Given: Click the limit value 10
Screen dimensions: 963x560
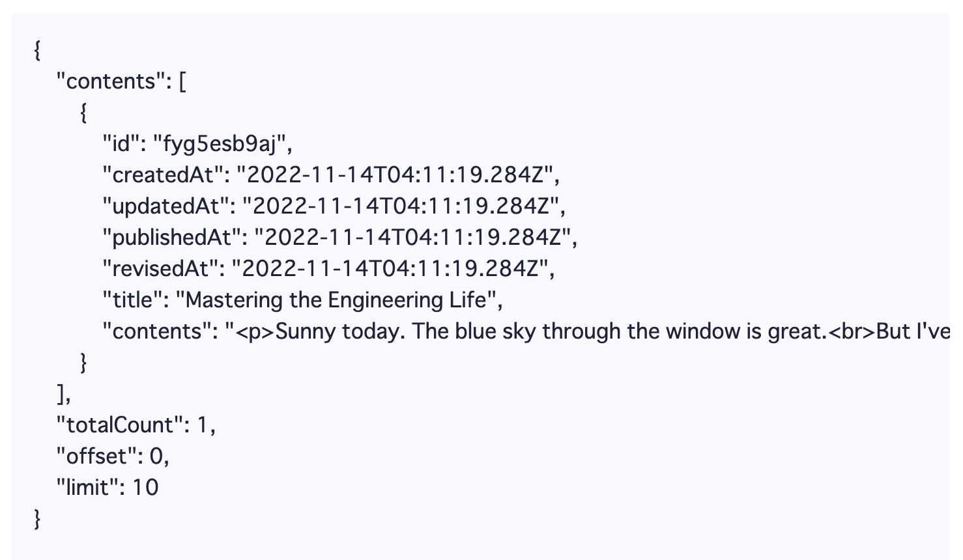Looking at the screenshot, I should pos(145,487).
